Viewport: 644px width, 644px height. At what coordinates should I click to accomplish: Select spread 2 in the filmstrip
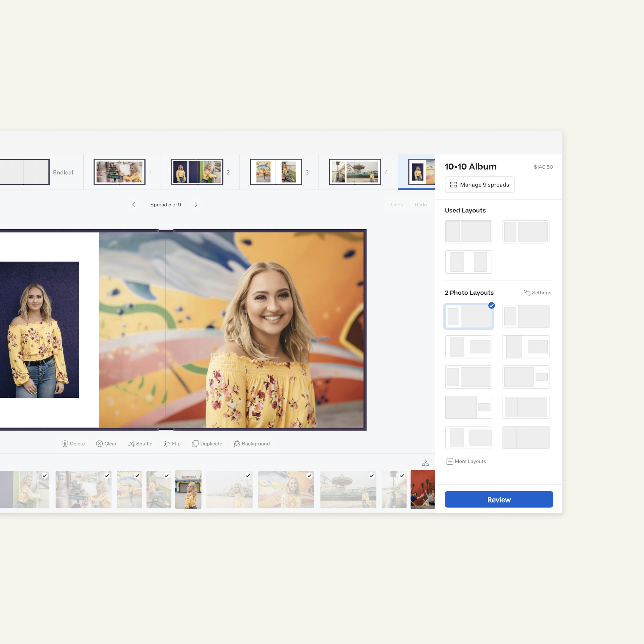pyautogui.click(x=197, y=172)
